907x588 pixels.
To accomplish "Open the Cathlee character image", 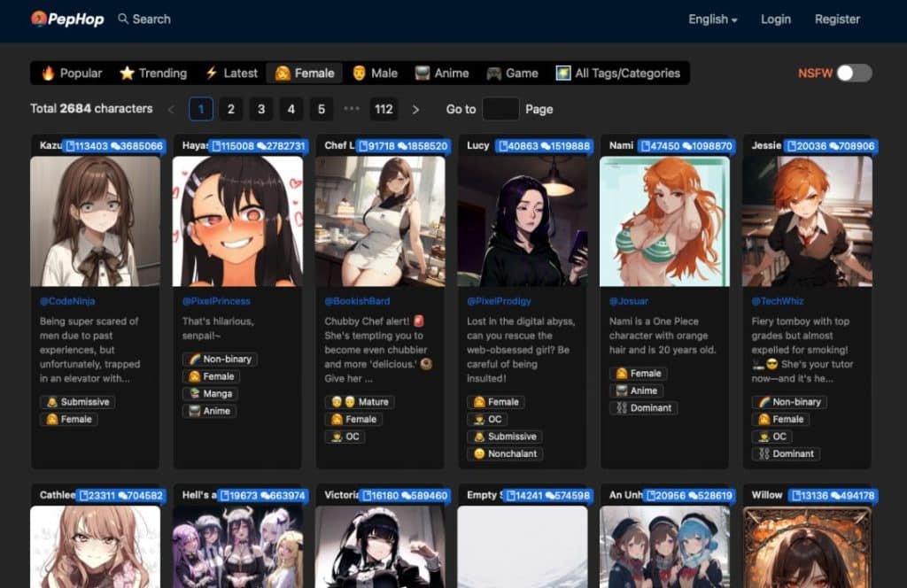I will (95, 547).
